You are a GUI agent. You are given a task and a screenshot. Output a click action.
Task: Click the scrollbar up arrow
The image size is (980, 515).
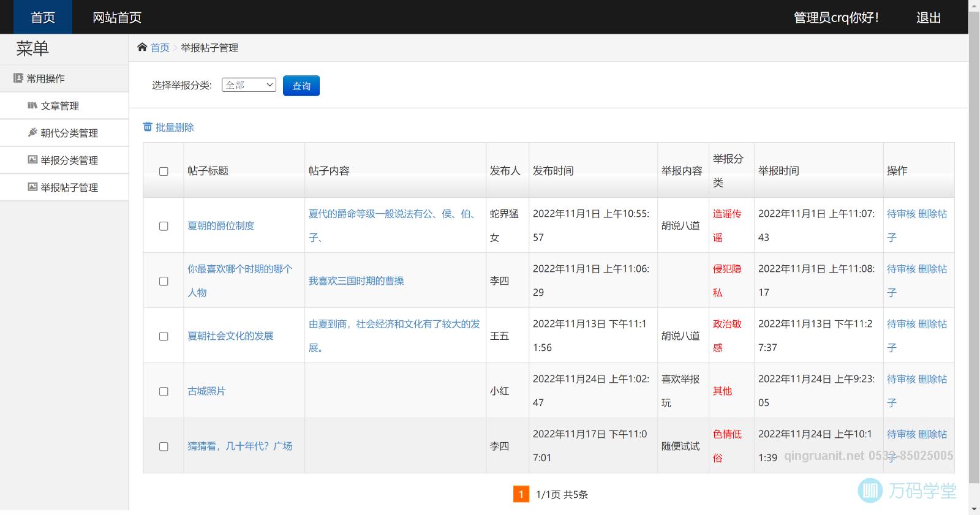[974, 5]
